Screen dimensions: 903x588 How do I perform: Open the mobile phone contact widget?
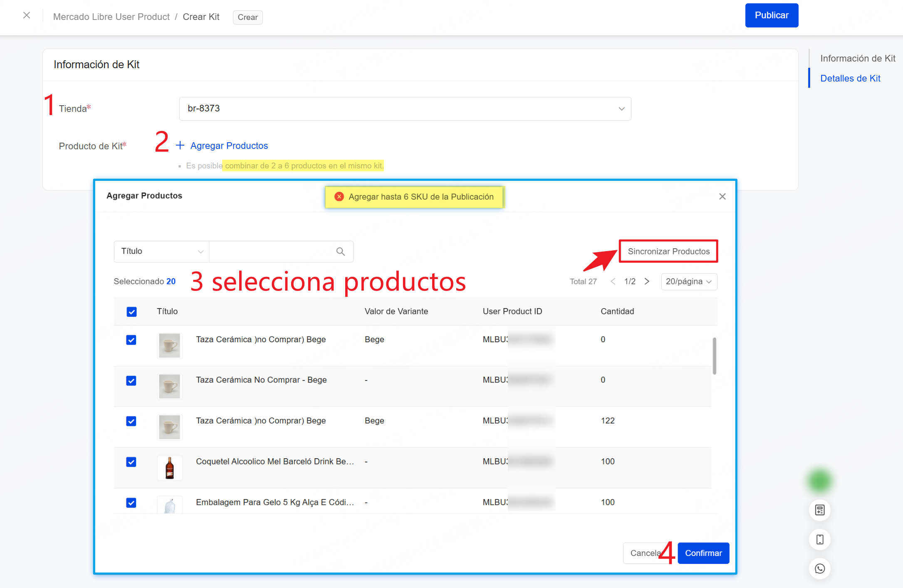tap(819, 539)
